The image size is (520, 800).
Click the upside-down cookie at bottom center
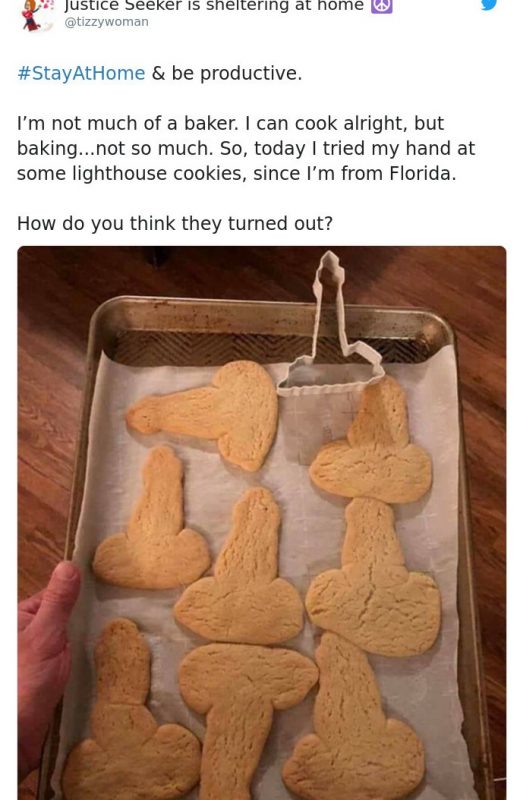[x=244, y=714]
